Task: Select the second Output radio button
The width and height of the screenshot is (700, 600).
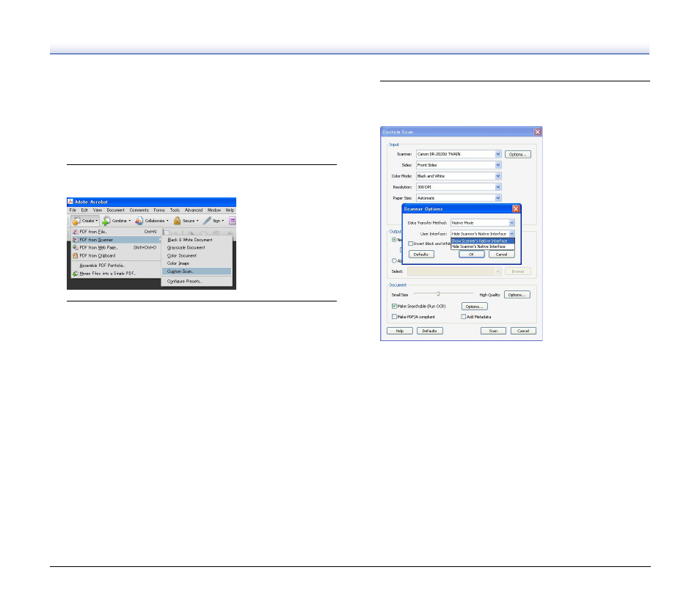Action: pyautogui.click(x=394, y=260)
